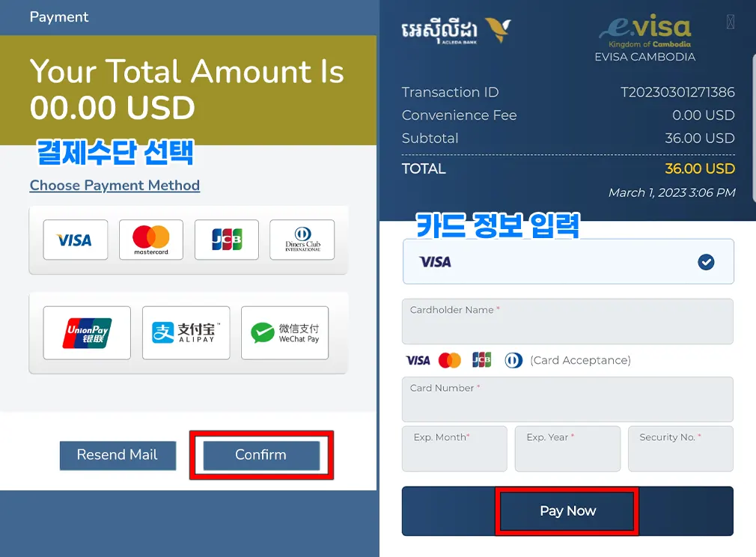This screenshot has width=756, height=557.
Task: Focus the Card Number field
Action: pyautogui.click(x=567, y=399)
